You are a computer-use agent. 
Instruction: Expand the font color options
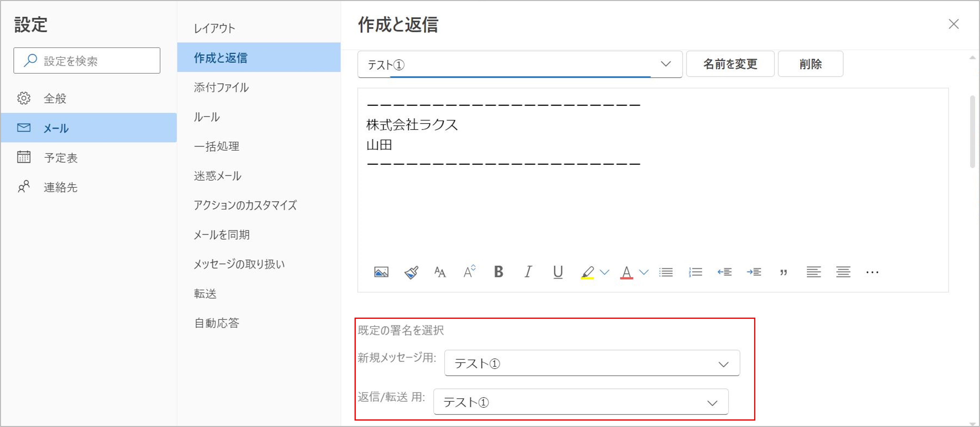pos(644,272)
